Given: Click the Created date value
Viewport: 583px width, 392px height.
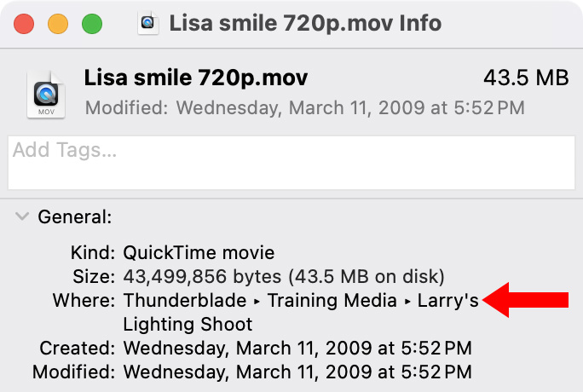Looking at the screenshot, I should [x=297, y=348].
